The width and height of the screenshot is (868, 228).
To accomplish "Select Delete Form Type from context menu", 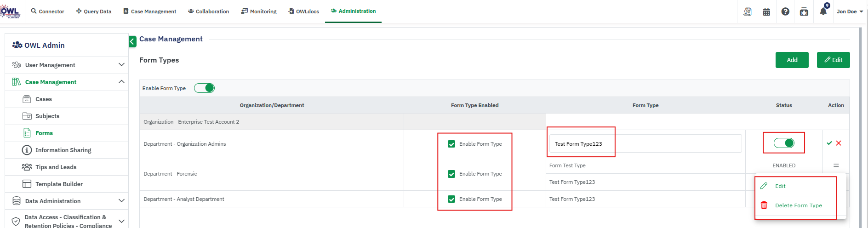I will 798,205.
